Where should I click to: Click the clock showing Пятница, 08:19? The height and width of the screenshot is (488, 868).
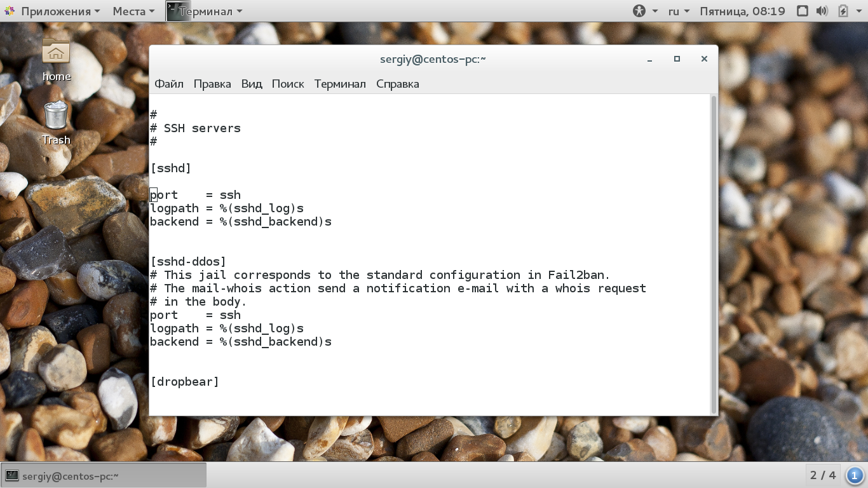[x=742, y=11]
